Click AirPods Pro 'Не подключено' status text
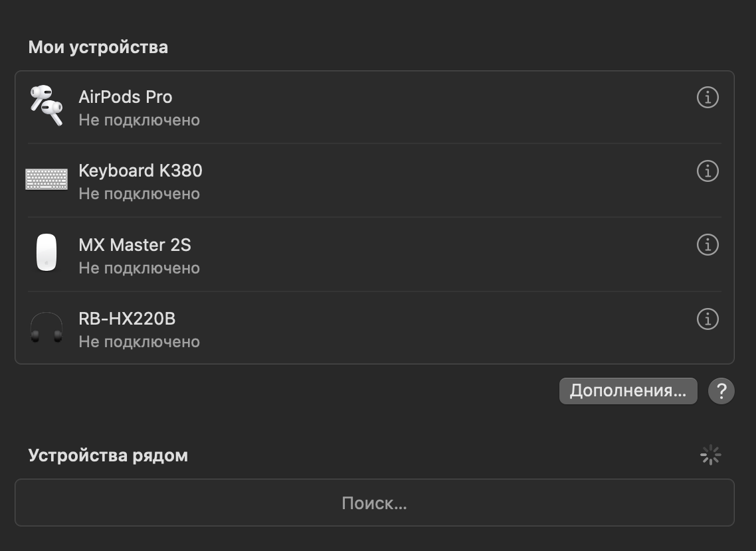This screenshot has height=551, width=756. tap(139, 120)
